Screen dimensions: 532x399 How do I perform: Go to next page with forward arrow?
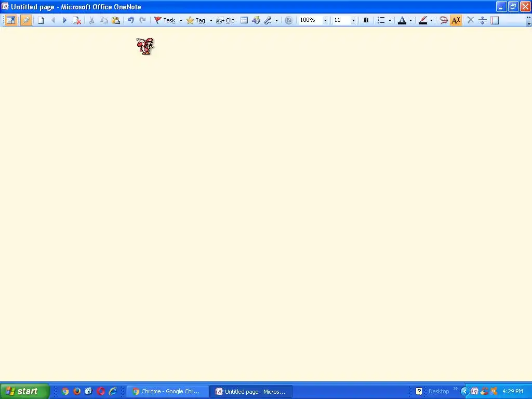pyautogui.click(x=65, y=20)
